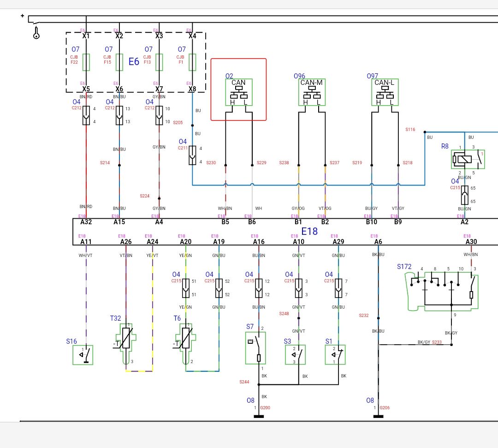Click splice label S218

(x=408, y=163)
